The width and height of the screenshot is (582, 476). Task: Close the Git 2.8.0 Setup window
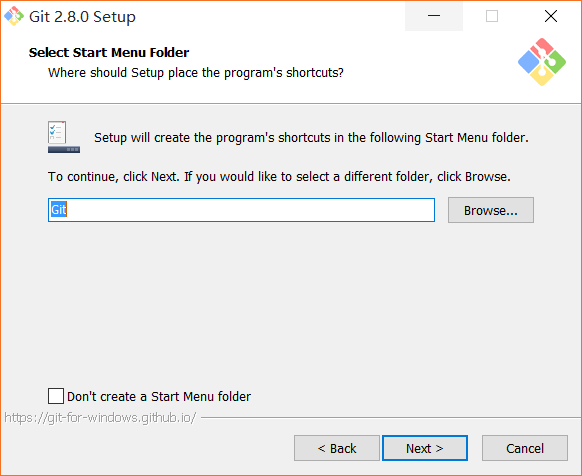point(550,16)
